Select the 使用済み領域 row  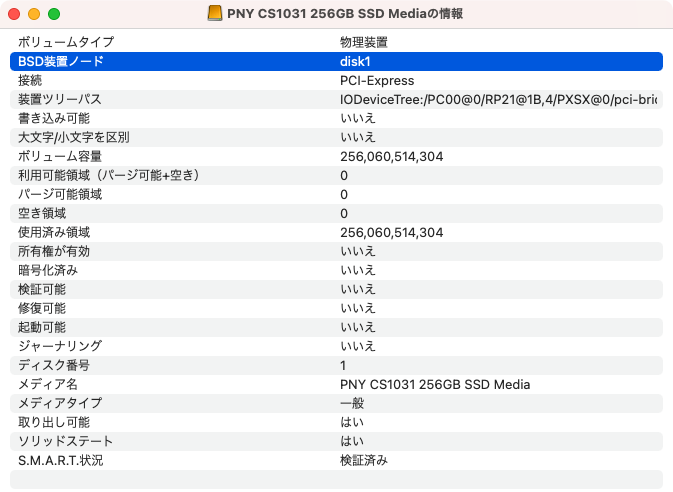pos(336,232)
